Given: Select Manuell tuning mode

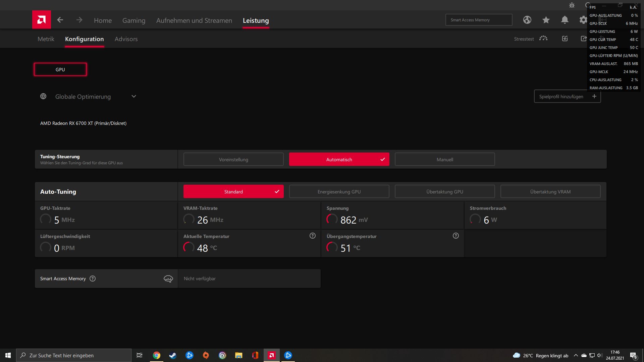Looking at the screenshot, I should [445, 160].
